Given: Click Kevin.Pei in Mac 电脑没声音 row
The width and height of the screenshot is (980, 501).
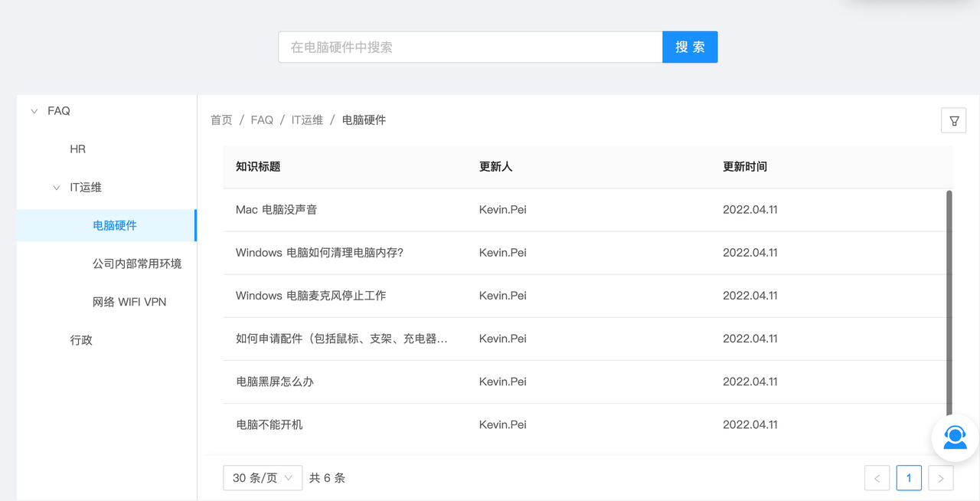Looking at the screenshot, I should pos(503,210).
